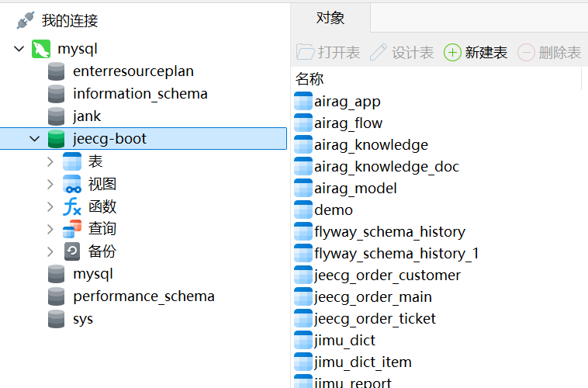The image size is (588, 388).
Task: Collapse the jeecg-boot database node
Action: click(x=34, y=139)
